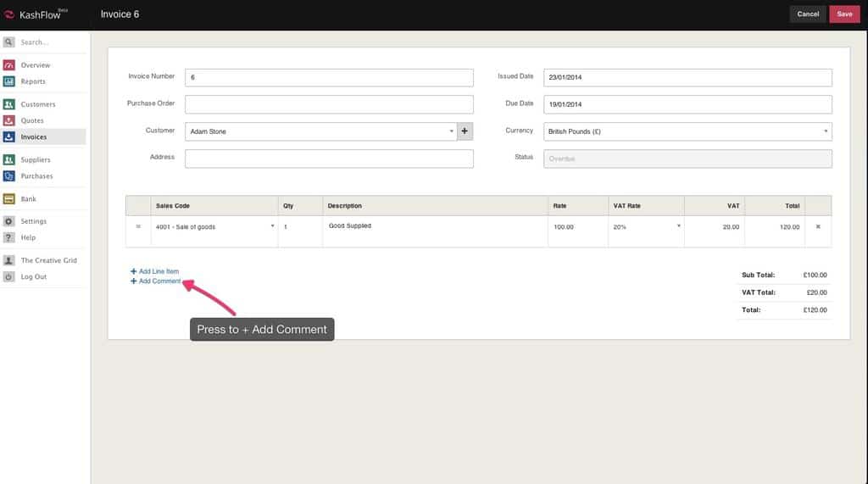868x484 pixels.
Task: Select the Quotes sidebar icon
Action: click(9, 120)
